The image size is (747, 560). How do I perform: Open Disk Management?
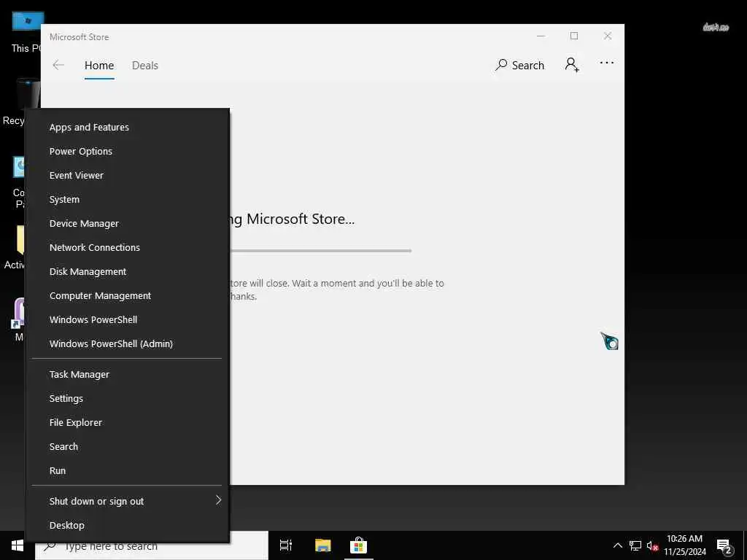coord(127,271)
